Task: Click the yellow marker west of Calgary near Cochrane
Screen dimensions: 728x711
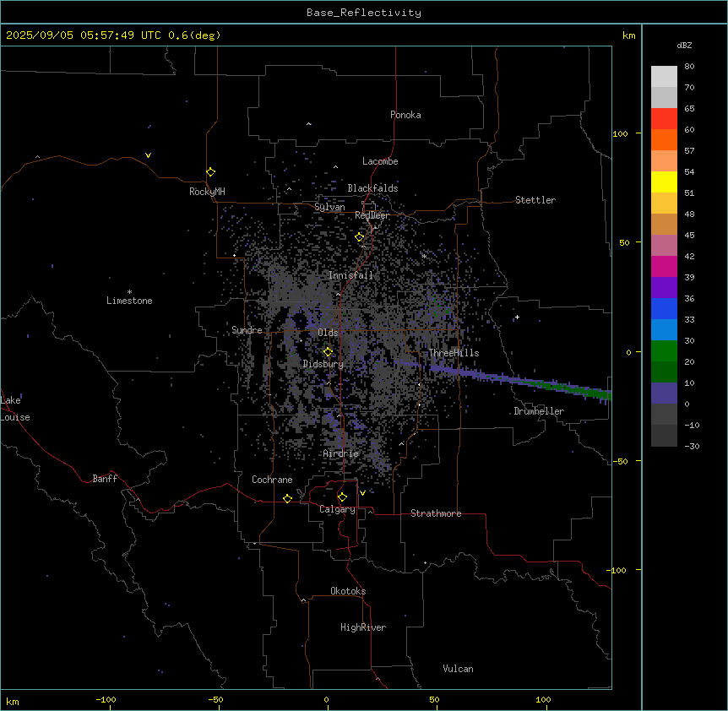Action: pyautogui.click(x=287, y=498)
